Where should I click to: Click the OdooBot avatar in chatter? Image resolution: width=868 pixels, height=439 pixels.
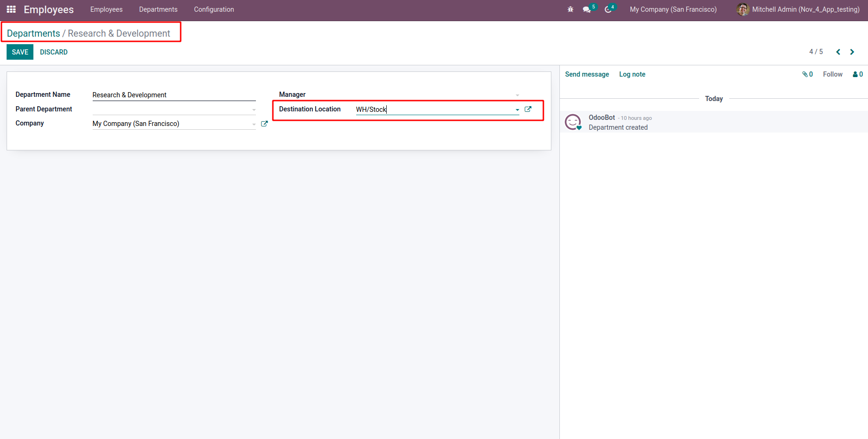click(x=573, y=122)
